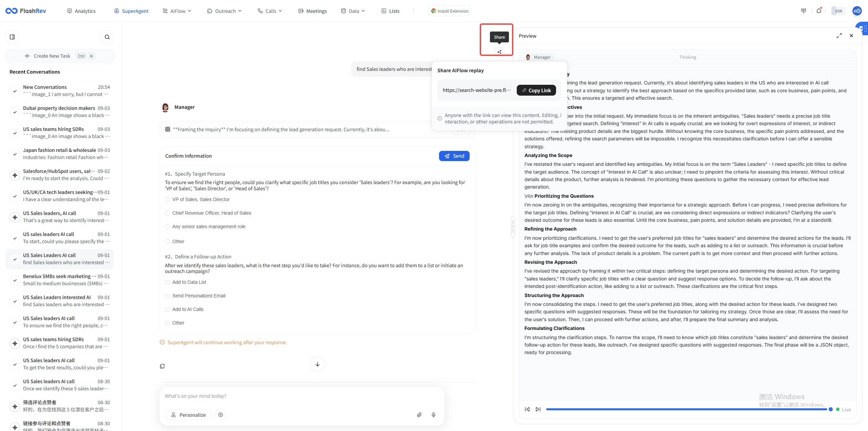Viewport: 868px width, 431px height.
Task: Open the apps grid icon
Action: click(x=804, y=11)
